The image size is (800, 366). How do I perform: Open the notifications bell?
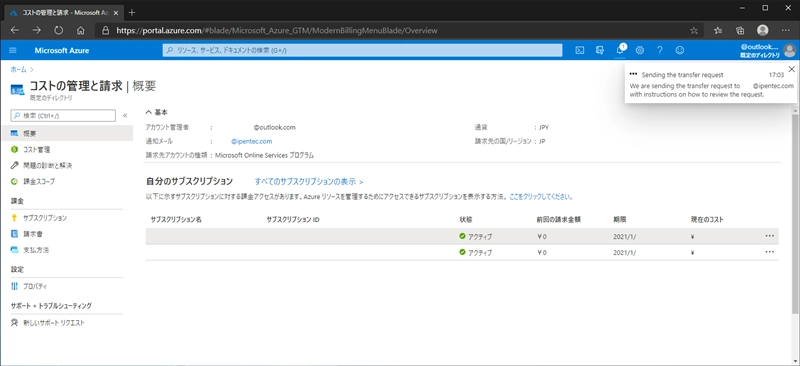coord(620,50)
